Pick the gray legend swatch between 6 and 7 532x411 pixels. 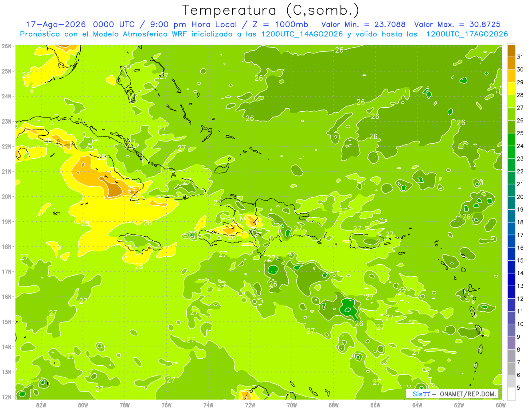(x=511, y=368)
